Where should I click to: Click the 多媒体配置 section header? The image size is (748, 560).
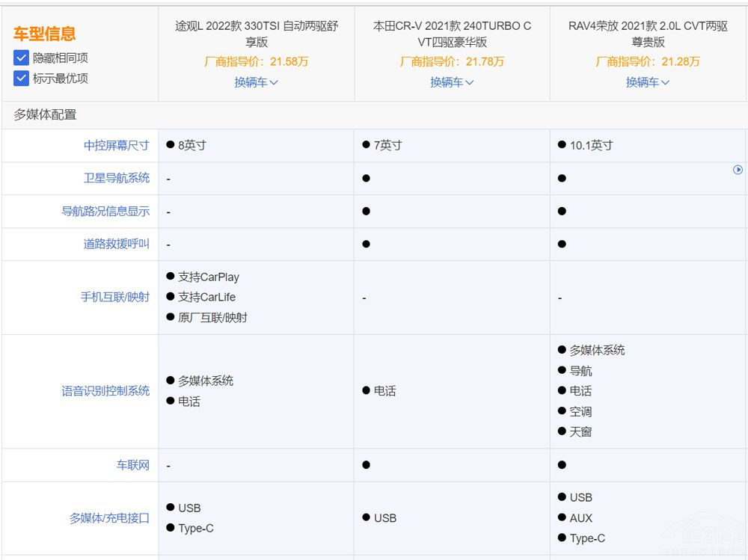click(45, 114)
